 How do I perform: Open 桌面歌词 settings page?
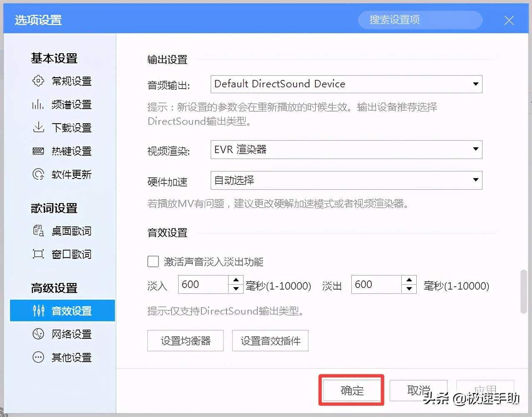point(62,231)
